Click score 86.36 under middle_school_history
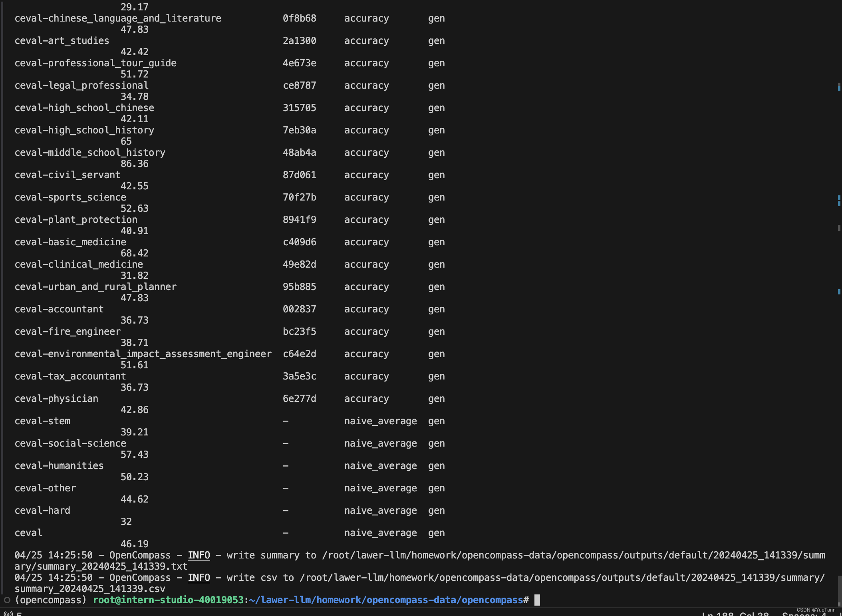This screenshot has height=616, width=842. pos(135,164)
